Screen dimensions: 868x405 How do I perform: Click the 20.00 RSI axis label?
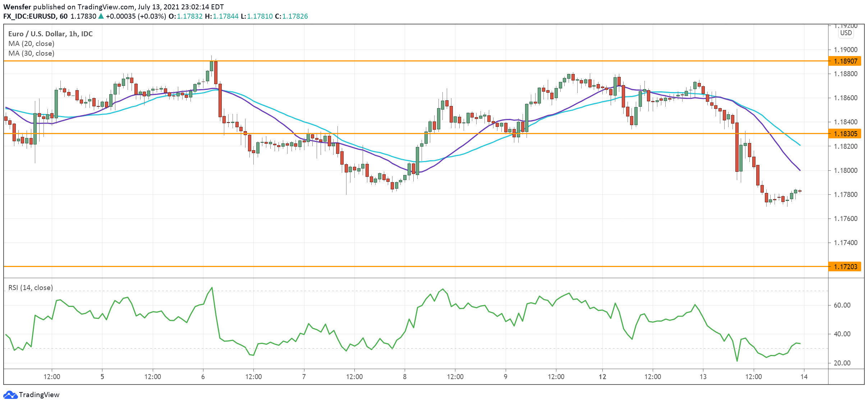coord(842,363)
